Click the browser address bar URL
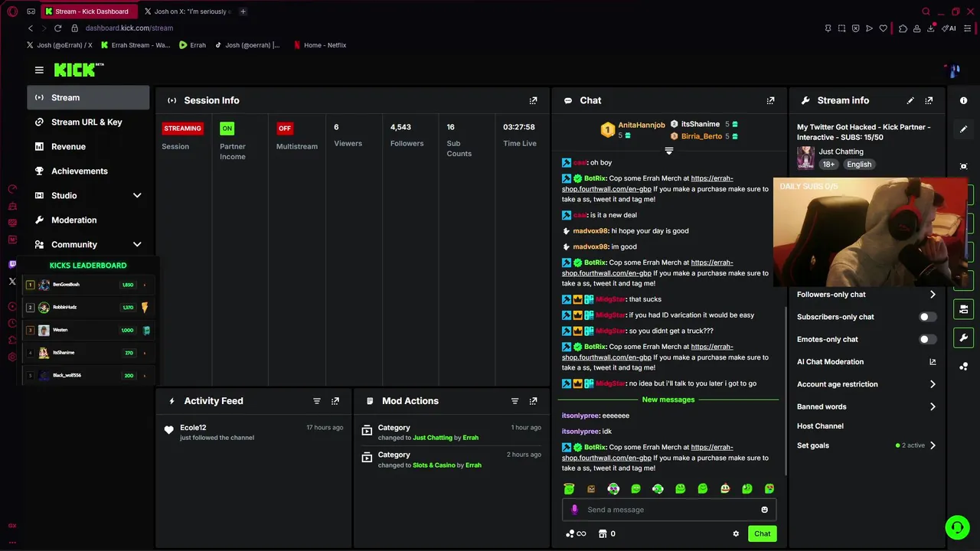980x551 pixels. coord(129,28)
